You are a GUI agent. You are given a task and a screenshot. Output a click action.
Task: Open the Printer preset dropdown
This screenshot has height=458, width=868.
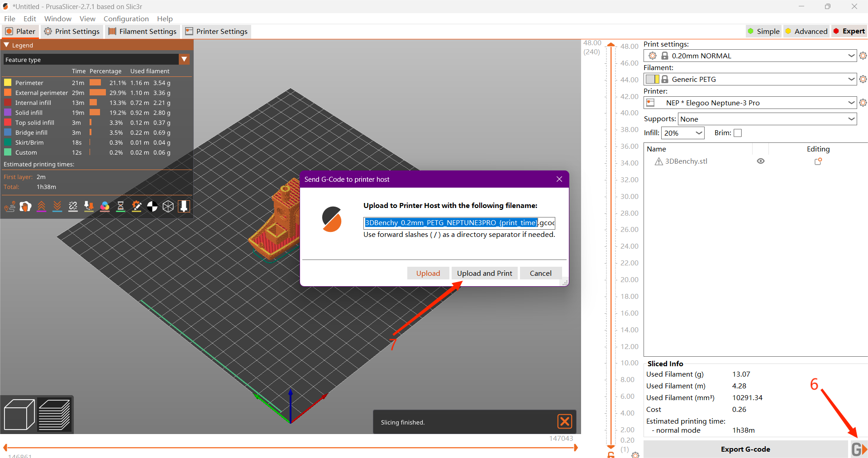pyautogui.click(x=851, y=103)
